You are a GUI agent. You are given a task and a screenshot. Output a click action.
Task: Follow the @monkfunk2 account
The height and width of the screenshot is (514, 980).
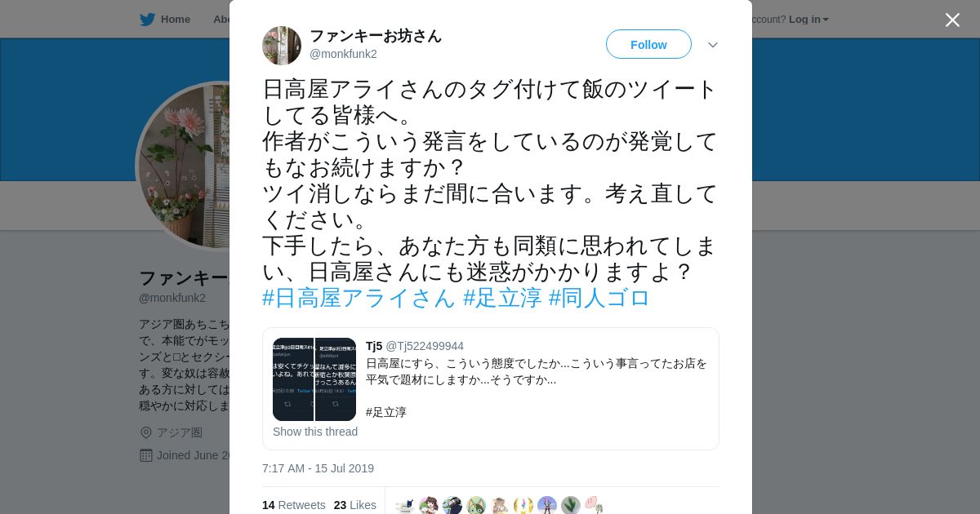click(648, 45)
